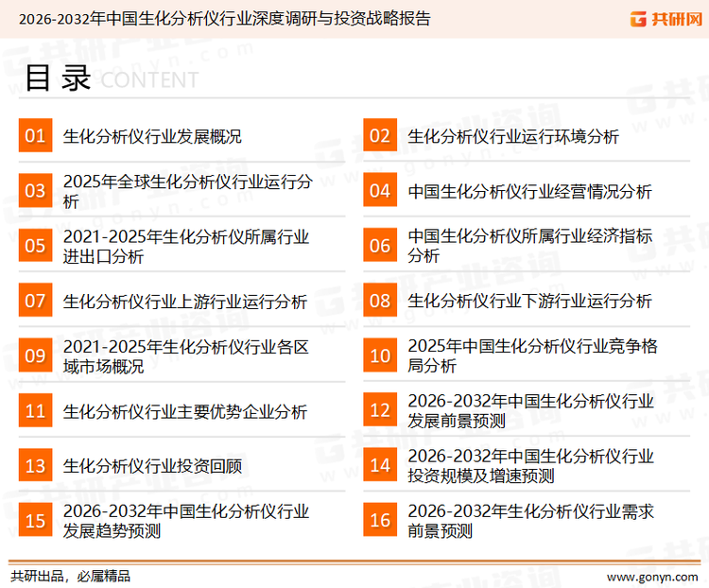
Task: Select the orange 02 number badge
Action: [x=380, y=136]
